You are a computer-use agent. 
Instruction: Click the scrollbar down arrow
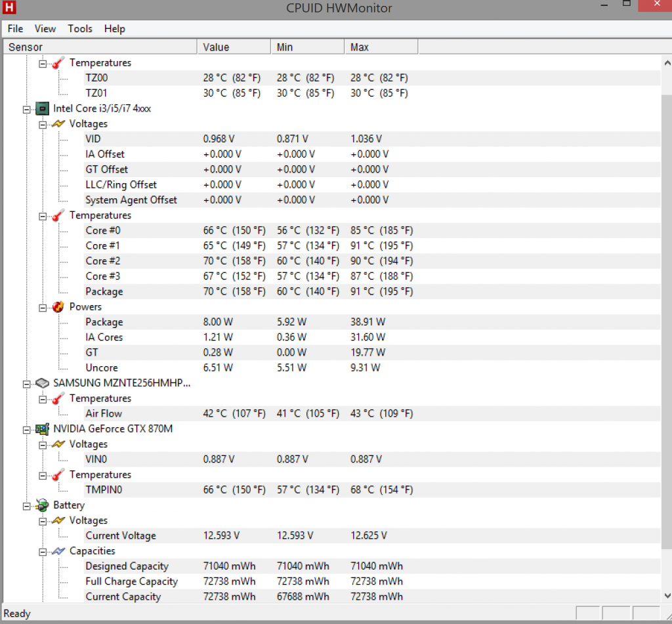tap(667, 596)
